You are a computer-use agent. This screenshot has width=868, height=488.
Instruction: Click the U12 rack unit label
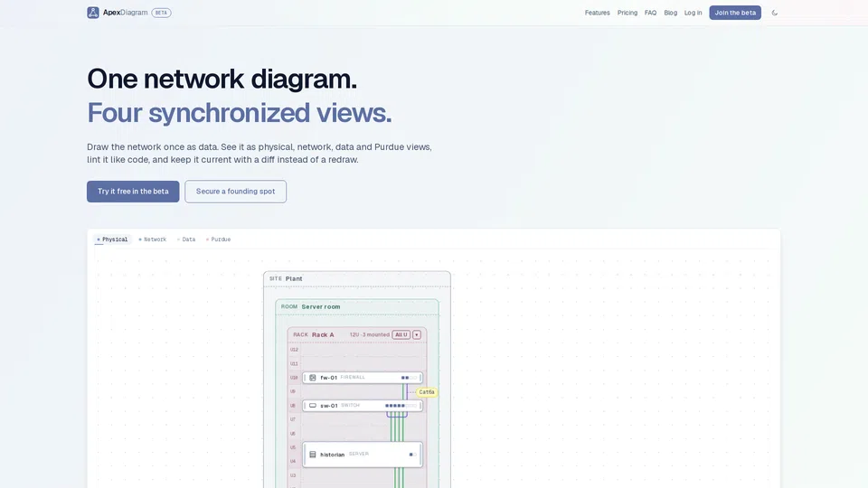[x=294, y=350]
